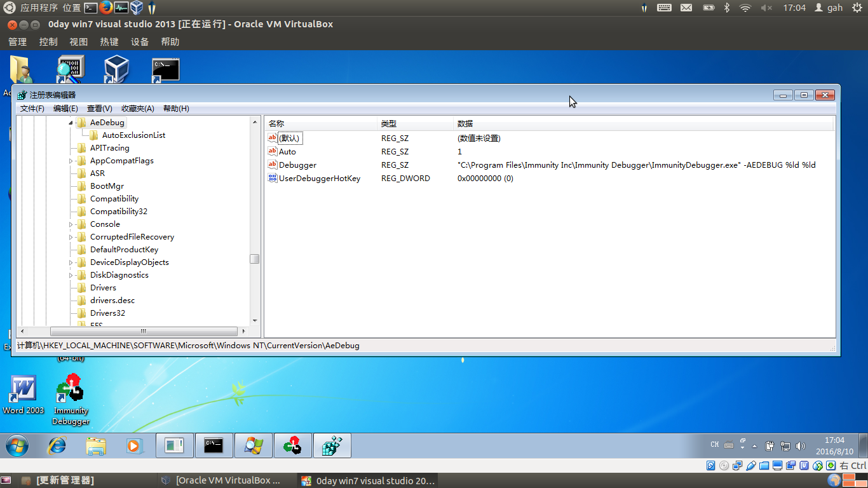Open the muted volume indicator in top panel
This screenshot has height=488, width=868.
766,8
